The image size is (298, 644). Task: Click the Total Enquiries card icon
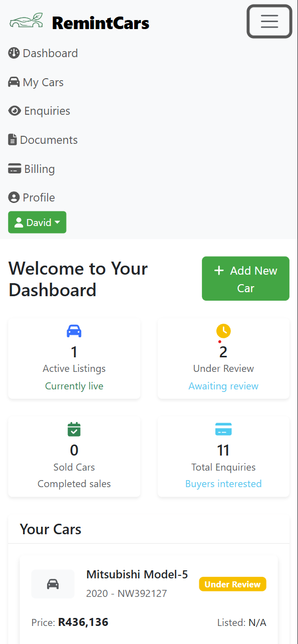point(223,430)
